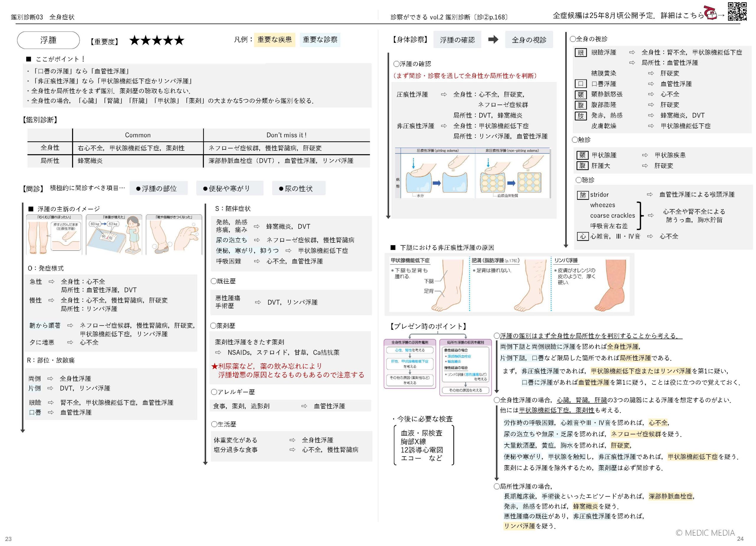The width and height of the screenshot is (756, 546).
Task: Click the 12誘導心電図 entry in the test list
Action: click(422, 450)
